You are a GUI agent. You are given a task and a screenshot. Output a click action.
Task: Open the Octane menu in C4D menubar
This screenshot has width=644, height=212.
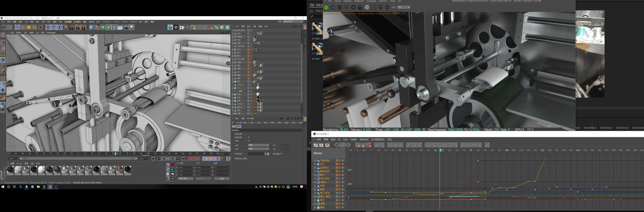124,22
